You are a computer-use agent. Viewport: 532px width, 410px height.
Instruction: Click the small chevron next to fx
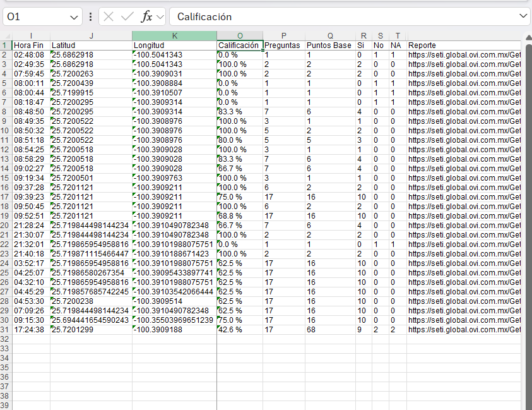(x=160, y=17)
